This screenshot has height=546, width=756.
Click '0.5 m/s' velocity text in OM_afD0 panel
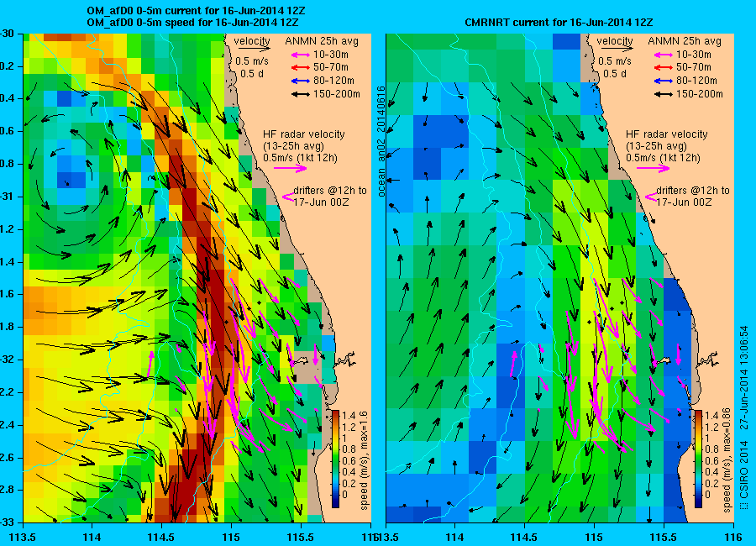click(252, 61)
